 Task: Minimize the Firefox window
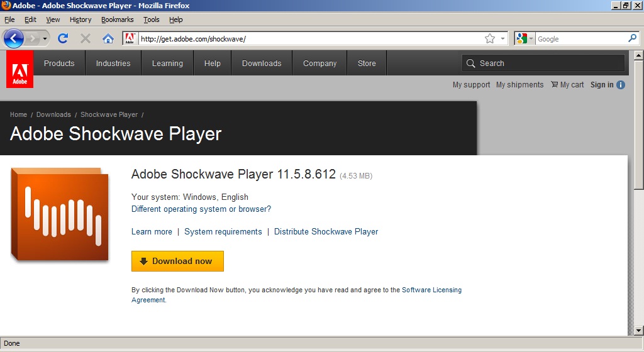click(x=615, y=5)
